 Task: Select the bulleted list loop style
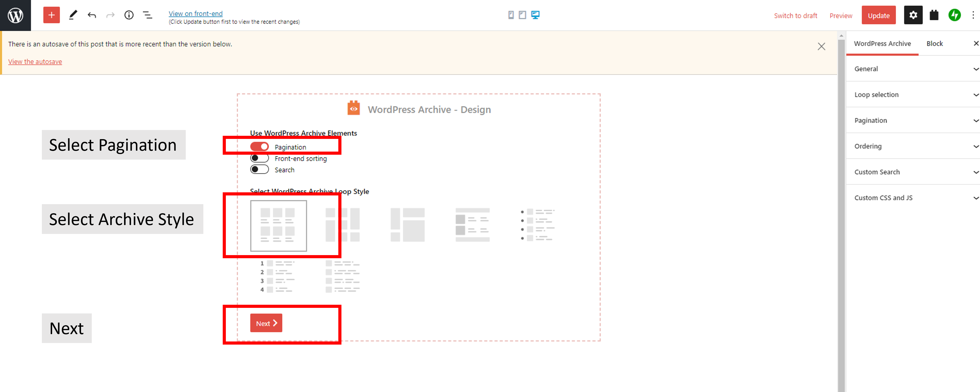point(538,225)
